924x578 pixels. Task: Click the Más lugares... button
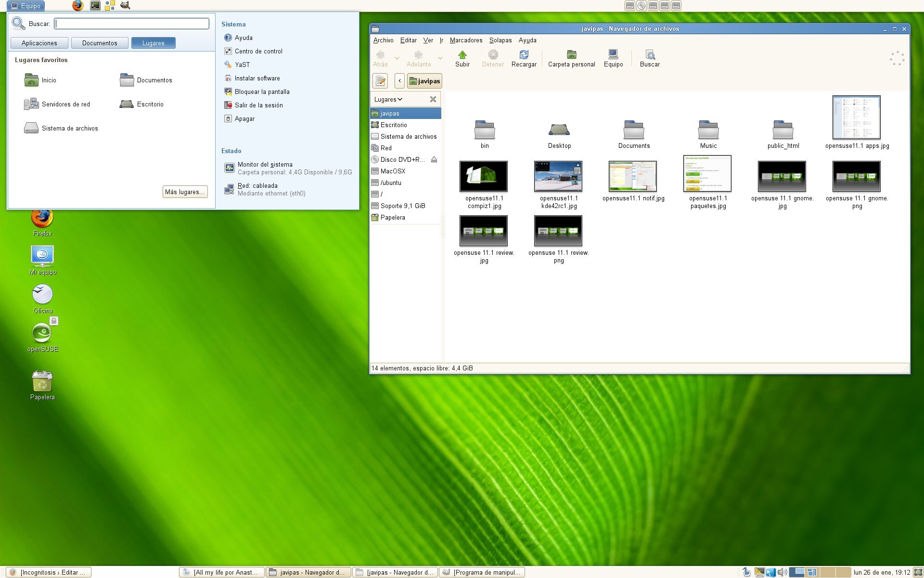185,192
